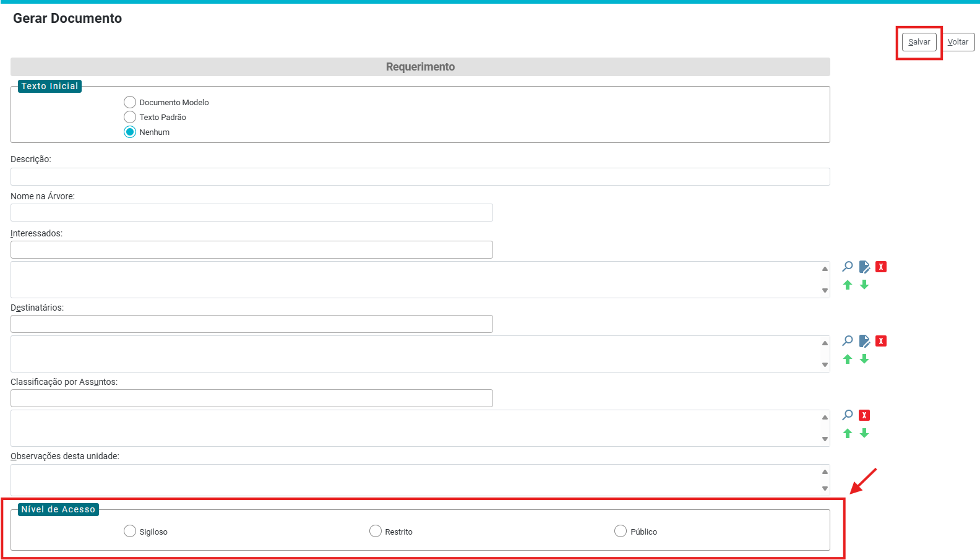Viewport: 980px width, 560px height.
Task: Move selected Classificação por Assuntos item down
Action: 864,433
